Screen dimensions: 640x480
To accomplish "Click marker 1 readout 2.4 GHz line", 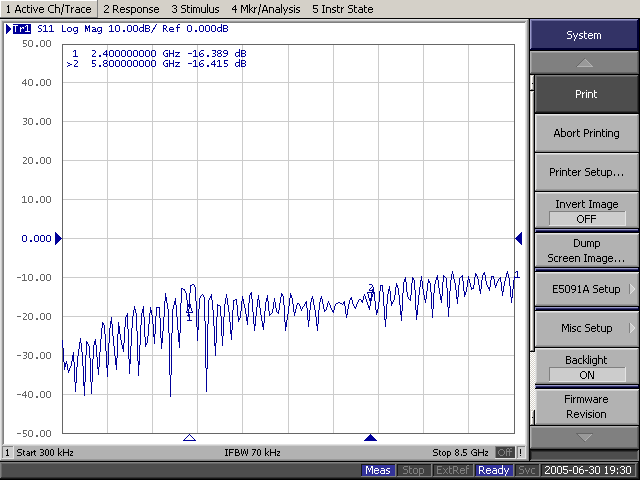I will (x=159, y=53).
